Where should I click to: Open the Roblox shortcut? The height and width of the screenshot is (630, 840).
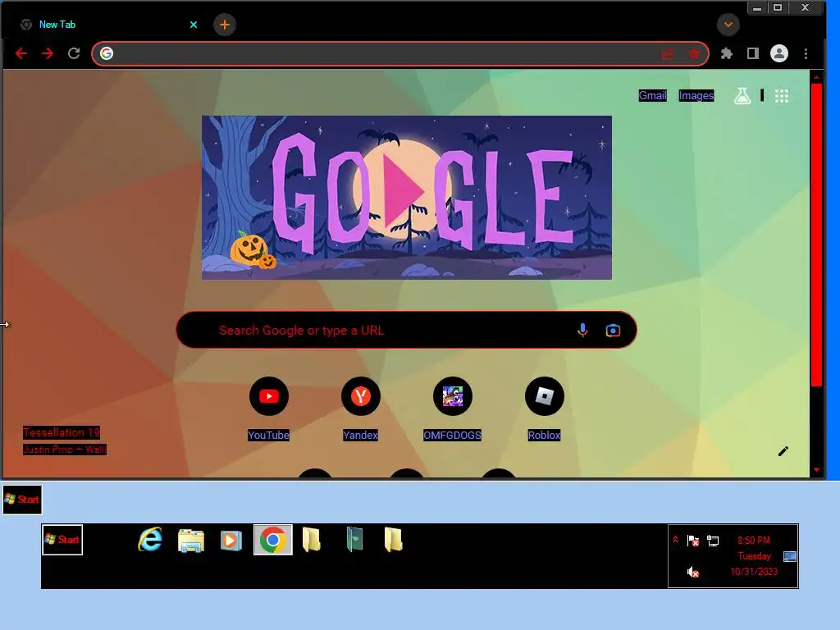[545, 410]
